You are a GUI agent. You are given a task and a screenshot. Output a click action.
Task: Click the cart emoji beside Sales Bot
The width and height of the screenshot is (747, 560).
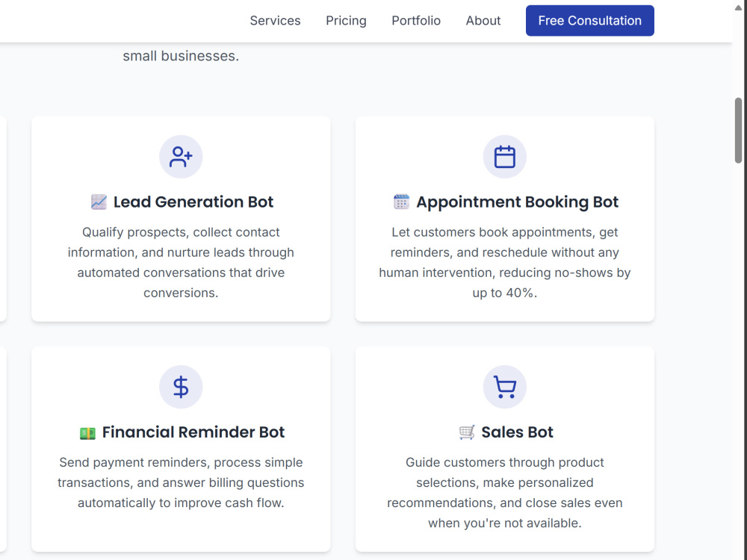click(x=466, y=432)
